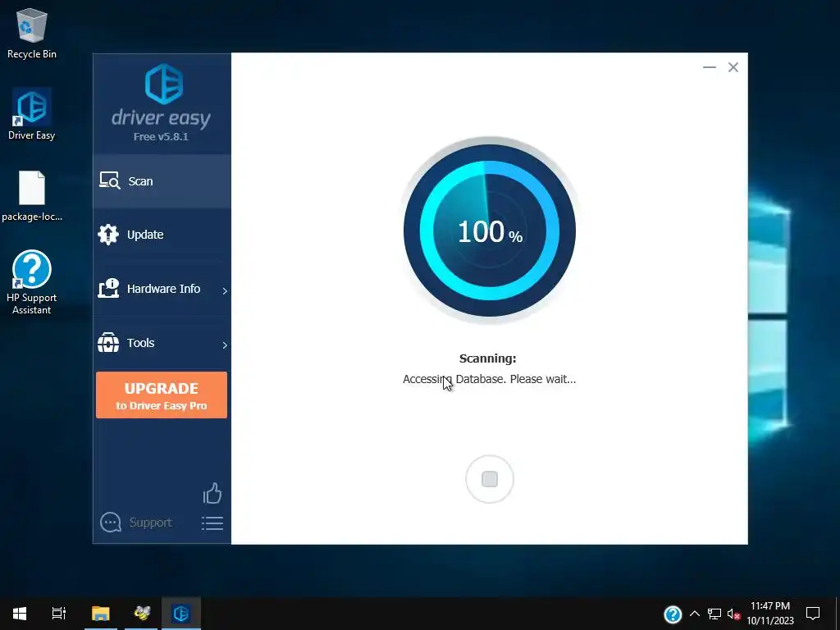The image size is (840, 630).
Task: Show hidden system tray icons
Action: [x=694, y=614]
